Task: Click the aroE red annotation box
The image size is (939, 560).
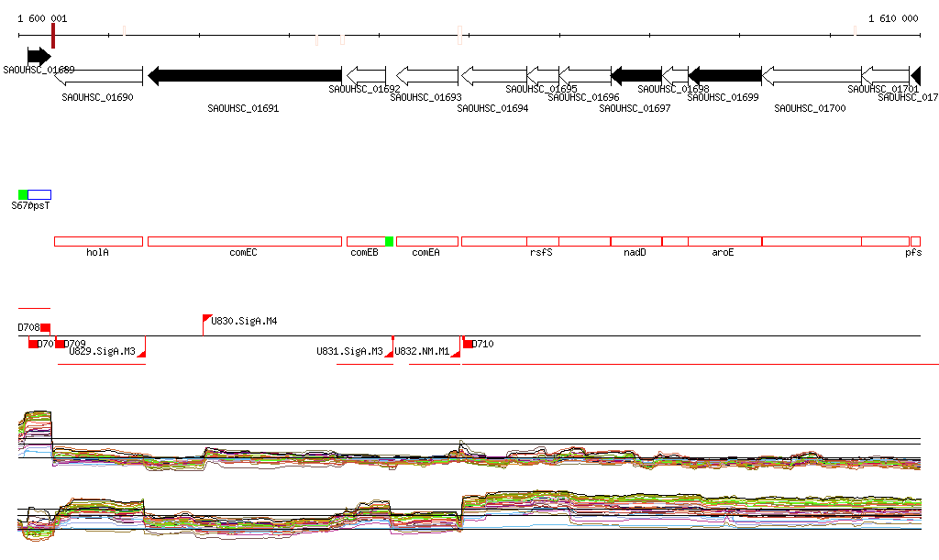Action: point(725,242)
